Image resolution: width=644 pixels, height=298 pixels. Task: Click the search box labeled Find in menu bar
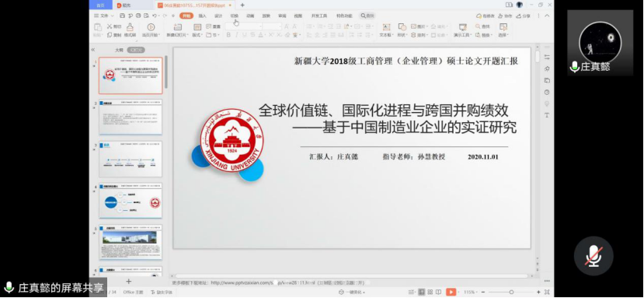coord(367,16)
